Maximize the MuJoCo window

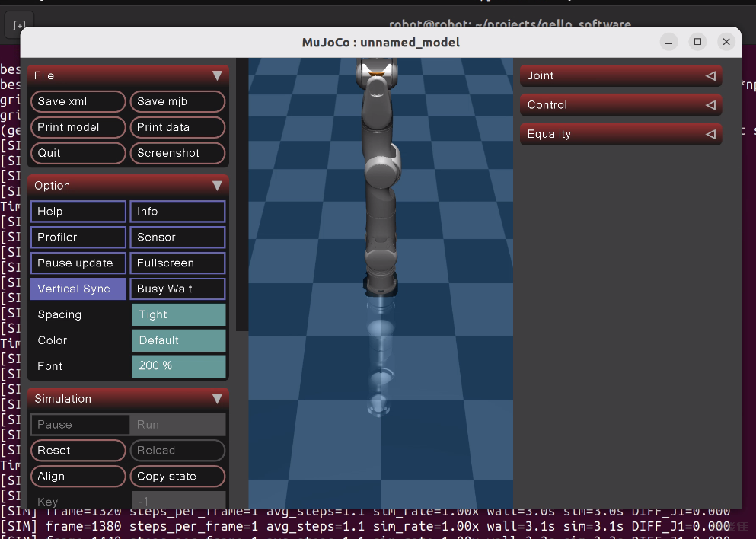pos(698,42)
